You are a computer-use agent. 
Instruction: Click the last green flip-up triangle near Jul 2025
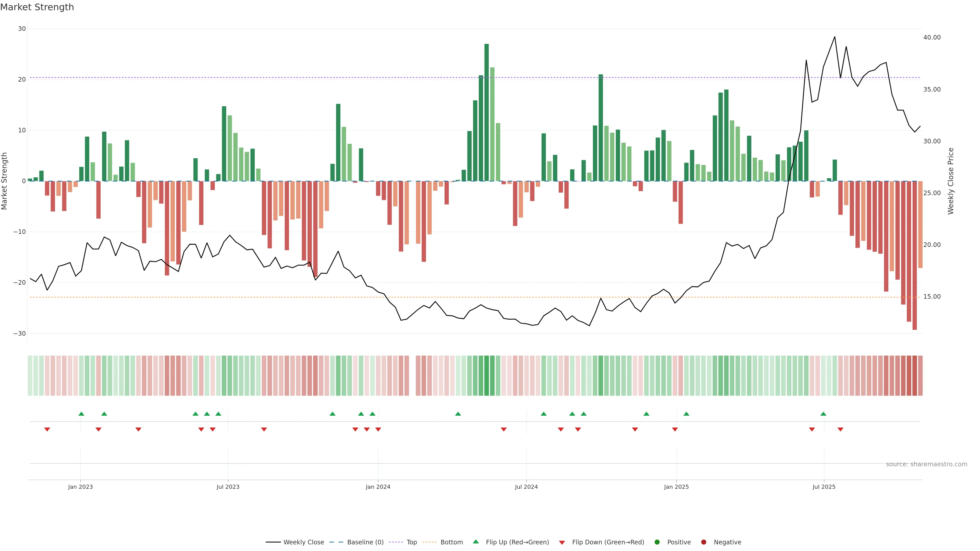coord(823,414)
